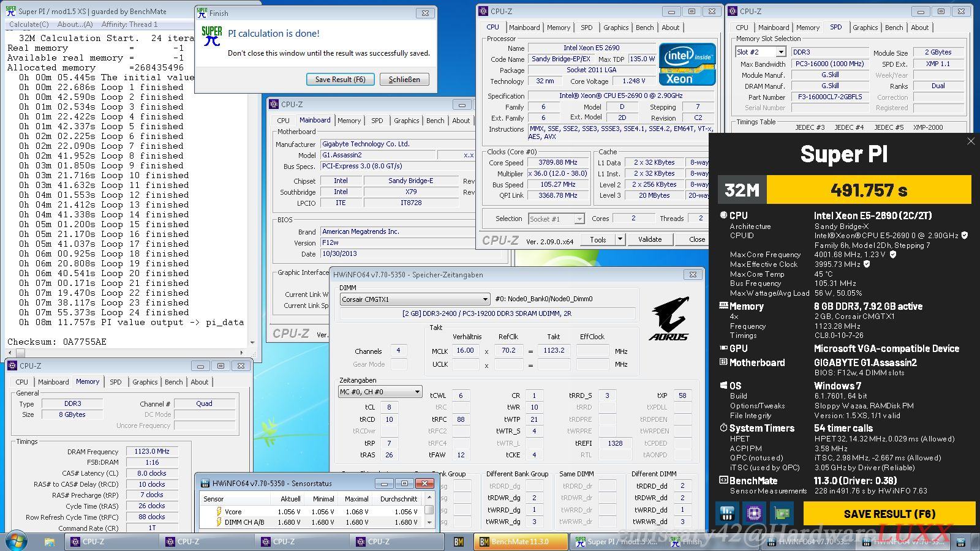Open the About...(A) menu in Super PI
The width and height of the screenshot is (980, 551).
tap(75, 24)
